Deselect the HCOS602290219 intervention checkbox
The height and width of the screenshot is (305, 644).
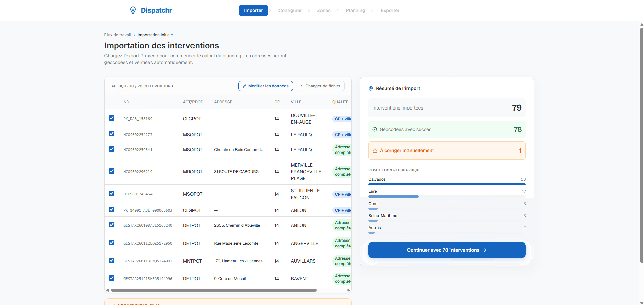112,171
